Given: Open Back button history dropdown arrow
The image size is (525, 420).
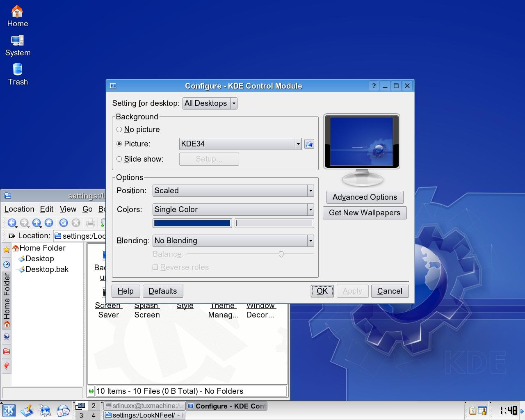Looking at the screenshot, I should tap(16, 227).
